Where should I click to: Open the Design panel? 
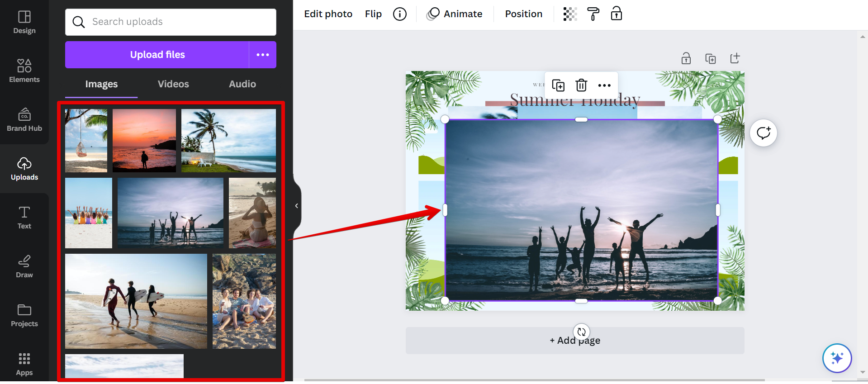click(x=24, y=22)
